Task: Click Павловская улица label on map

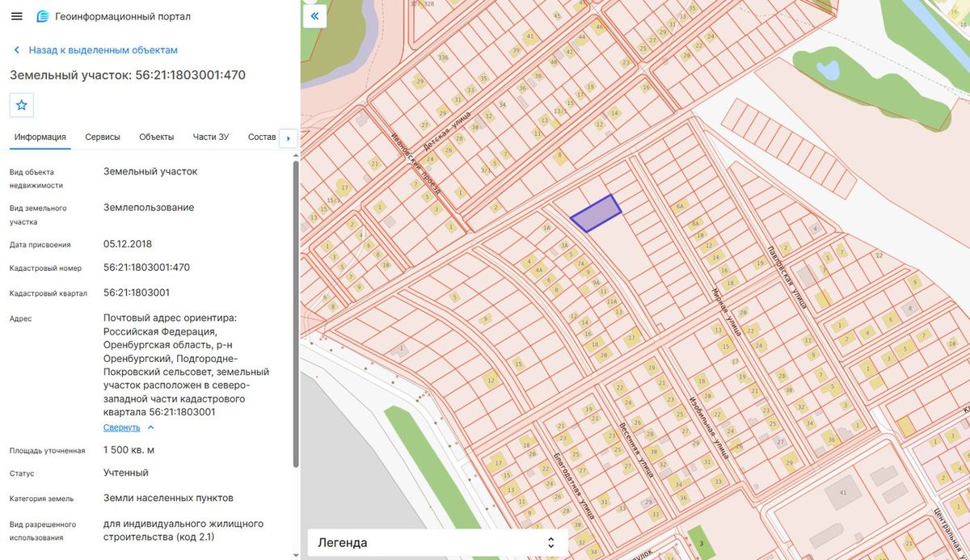Action: pos(787,276)
